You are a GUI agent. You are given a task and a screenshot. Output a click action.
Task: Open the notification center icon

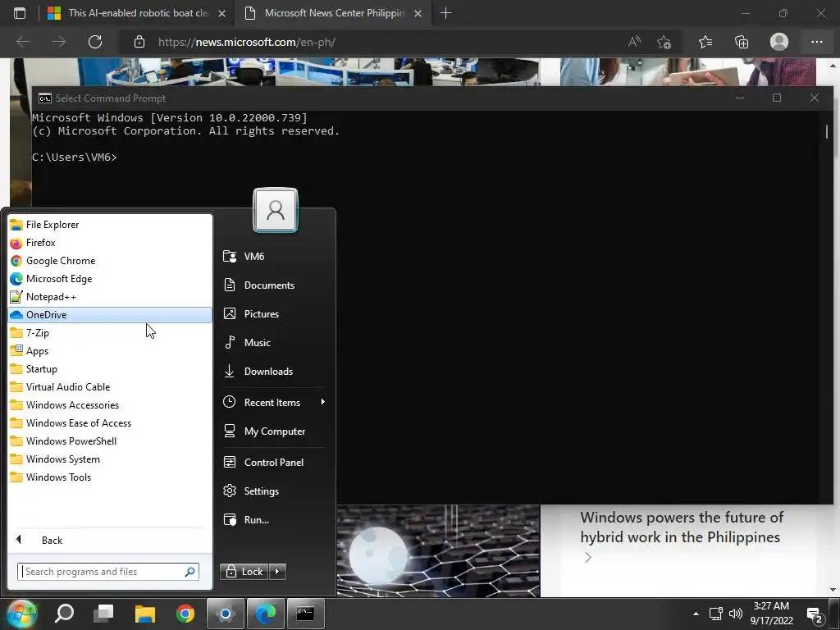(815, 615)
